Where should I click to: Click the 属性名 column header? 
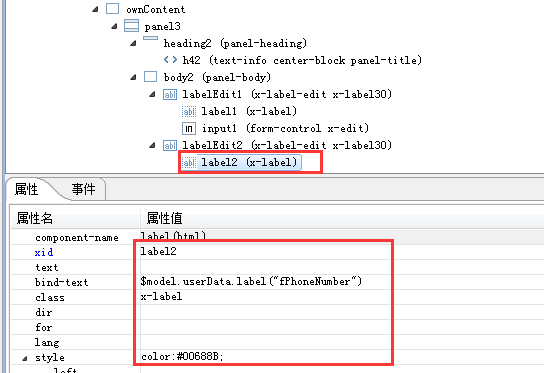pyautogui.click(x=35, y=218)
